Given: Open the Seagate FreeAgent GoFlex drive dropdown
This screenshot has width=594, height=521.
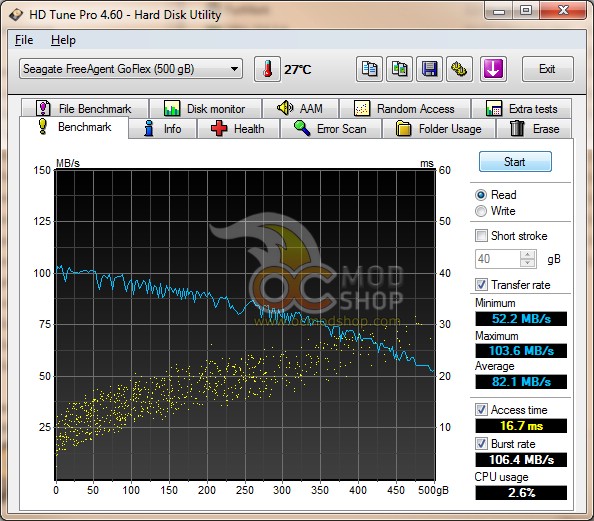Looking at the screenshot, I should pyautogui.click(x=131, y=69).
